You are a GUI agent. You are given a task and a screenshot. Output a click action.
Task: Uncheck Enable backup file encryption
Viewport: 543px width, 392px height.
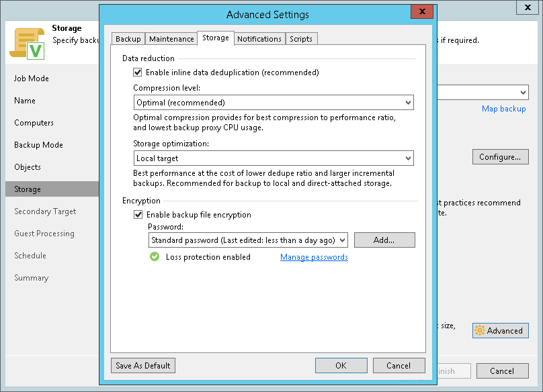click(138, 215)
